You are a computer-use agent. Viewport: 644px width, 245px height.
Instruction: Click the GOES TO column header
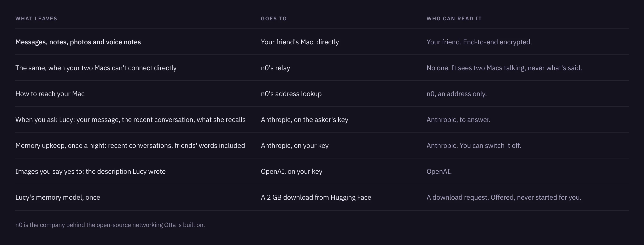click(274, 18)
